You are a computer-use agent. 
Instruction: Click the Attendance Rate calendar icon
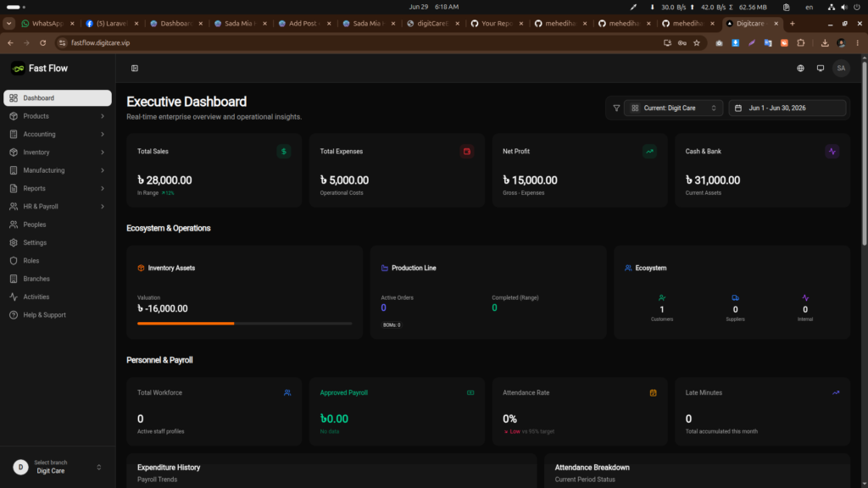tap(654, 393)
